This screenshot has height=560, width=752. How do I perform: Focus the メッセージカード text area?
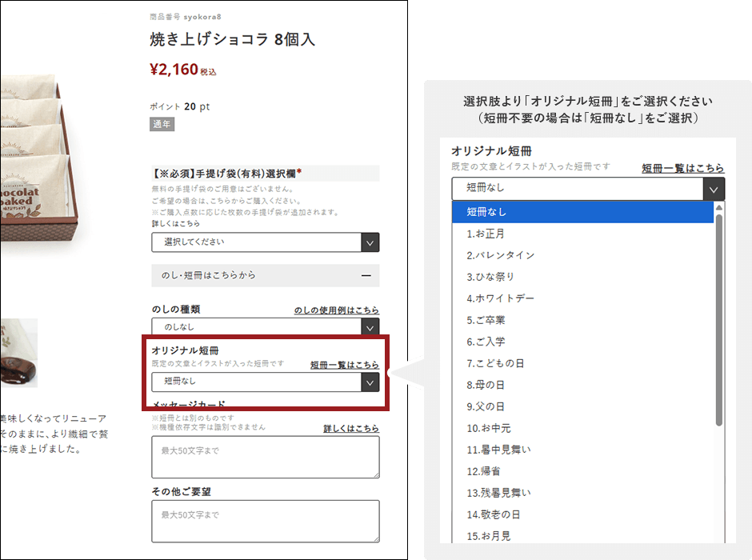tap(265, 458)
